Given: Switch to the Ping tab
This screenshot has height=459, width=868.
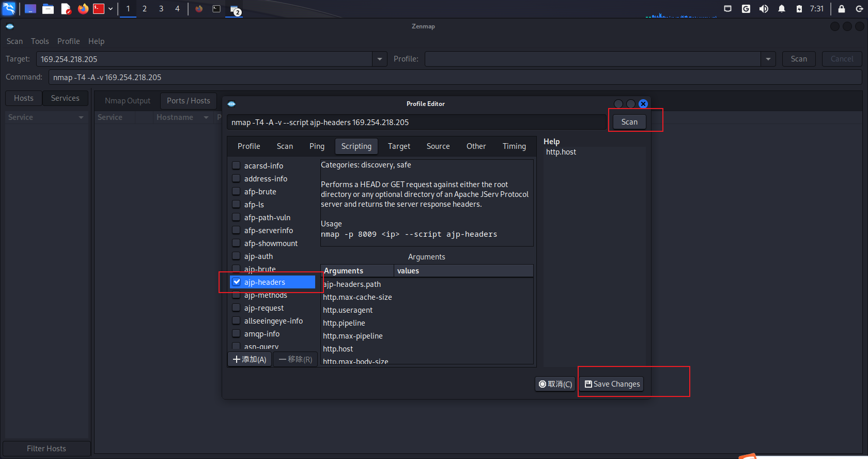Looking at the screenshot, I should 317,146.
